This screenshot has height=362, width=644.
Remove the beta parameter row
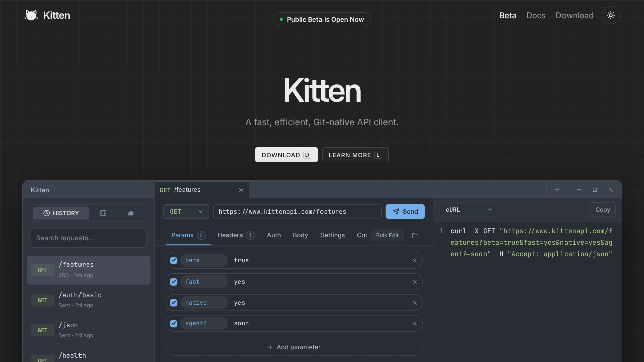415,260
